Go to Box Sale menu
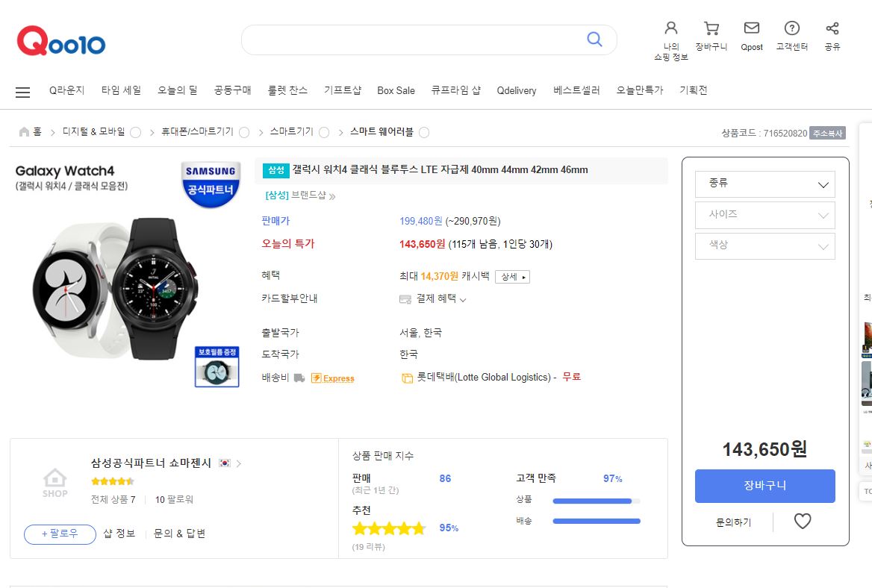872x588 pixels. 396,90
